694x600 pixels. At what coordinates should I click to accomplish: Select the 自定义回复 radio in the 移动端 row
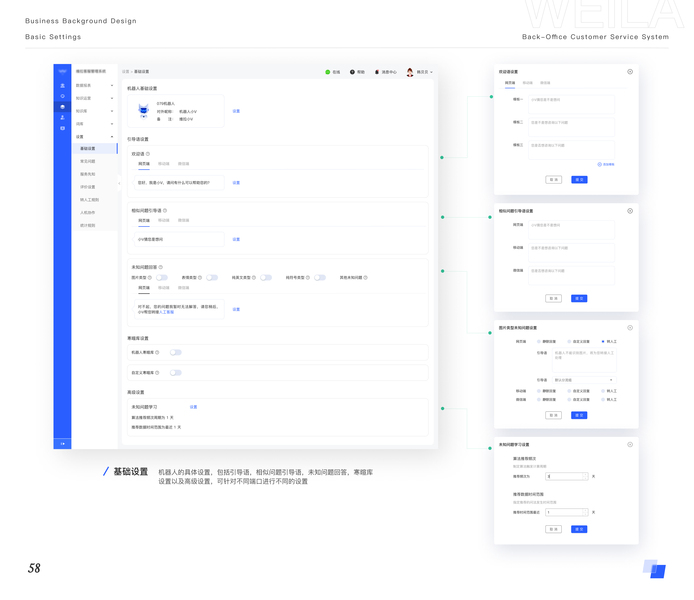569,391
